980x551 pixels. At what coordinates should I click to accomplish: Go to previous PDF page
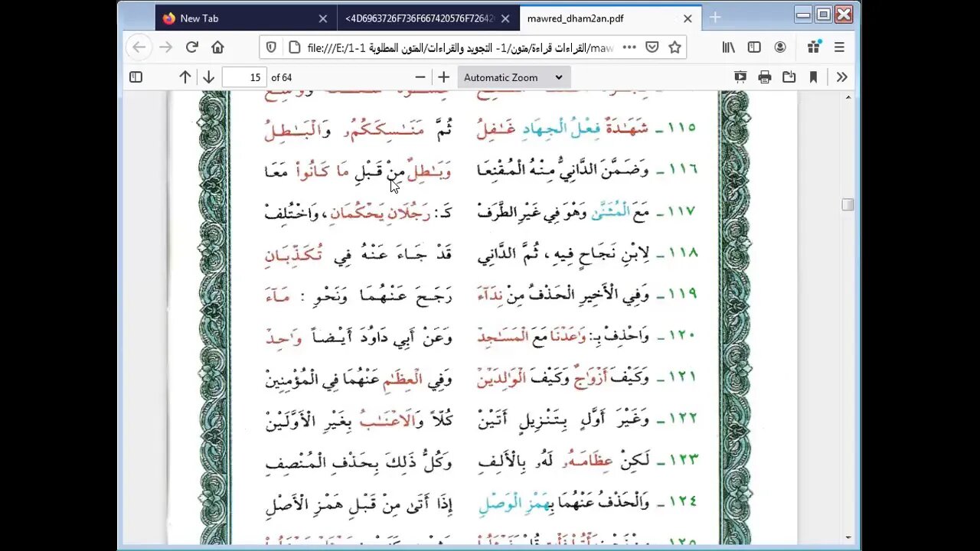coord(185,77)
